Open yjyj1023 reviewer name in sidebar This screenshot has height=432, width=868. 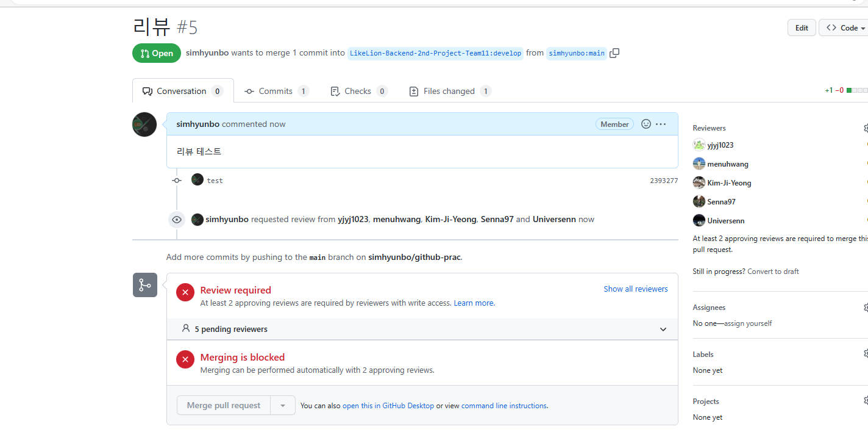(x=720, y=145)
